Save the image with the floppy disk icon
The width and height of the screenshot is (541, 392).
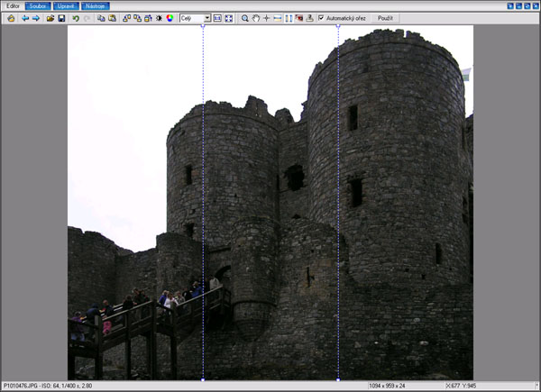[61, 18]
